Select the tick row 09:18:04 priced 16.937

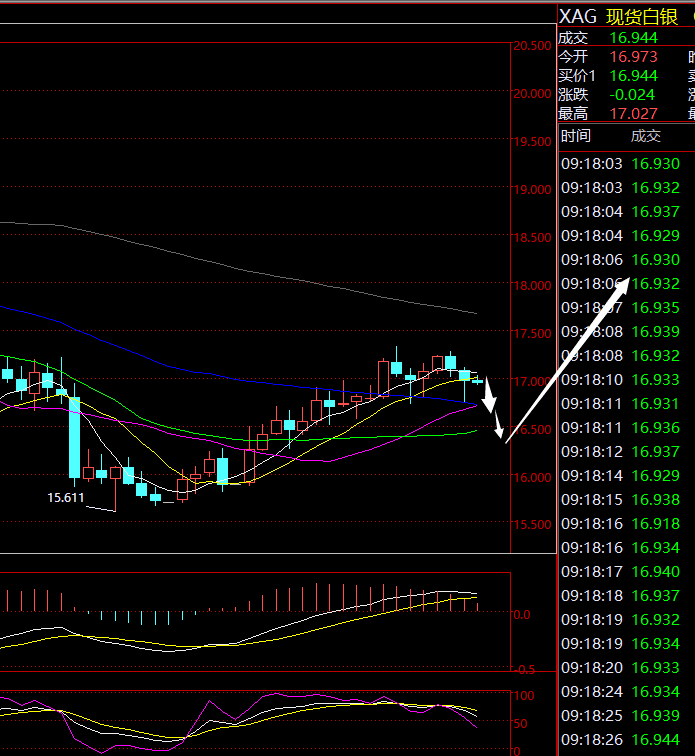point(620,212)
